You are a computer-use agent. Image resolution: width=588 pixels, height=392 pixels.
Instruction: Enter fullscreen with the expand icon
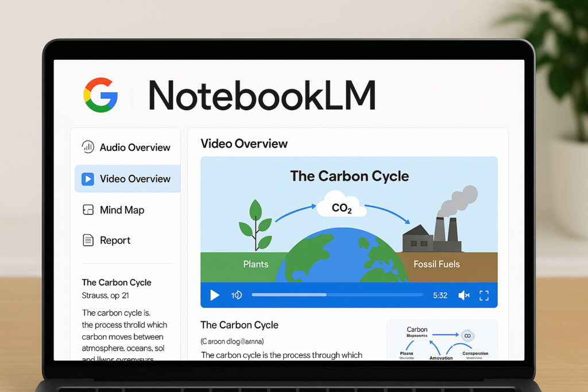pyautogui.click(x=484, y=296)
